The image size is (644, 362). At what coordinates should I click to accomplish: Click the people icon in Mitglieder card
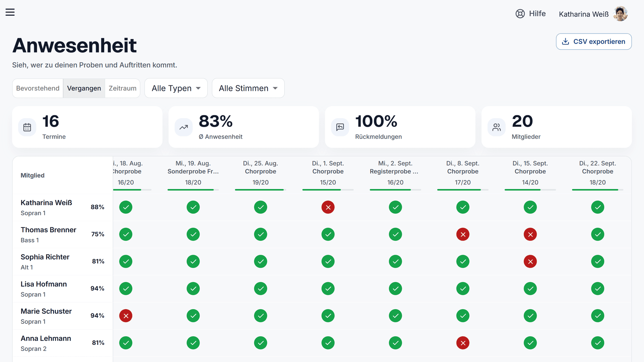click(x=497, y=127)
